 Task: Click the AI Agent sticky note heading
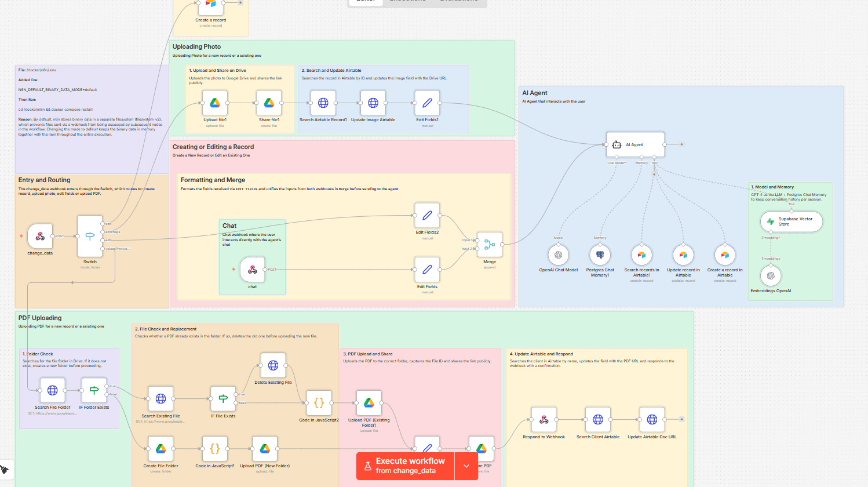pos(535,93)
